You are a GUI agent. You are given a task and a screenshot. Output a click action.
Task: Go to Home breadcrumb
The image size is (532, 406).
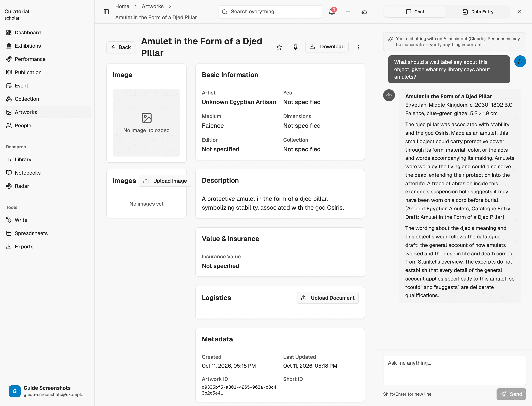point(122,6)
